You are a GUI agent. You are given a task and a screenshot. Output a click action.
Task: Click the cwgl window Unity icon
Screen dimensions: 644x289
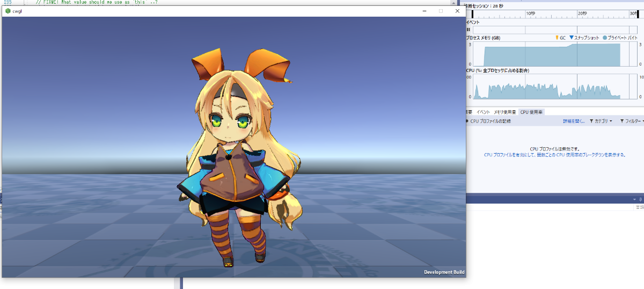point(8,11)
